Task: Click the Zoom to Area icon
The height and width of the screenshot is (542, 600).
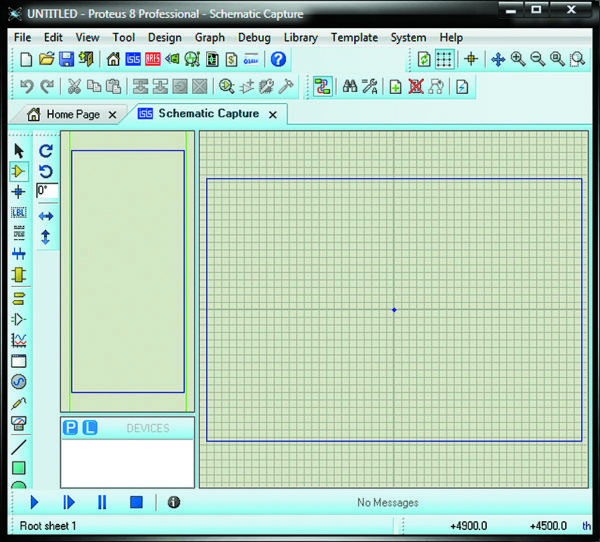Action: (x=577, y=59)
